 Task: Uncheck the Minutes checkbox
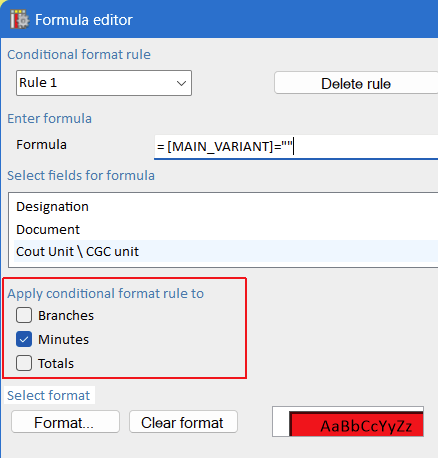click(24, 339)
